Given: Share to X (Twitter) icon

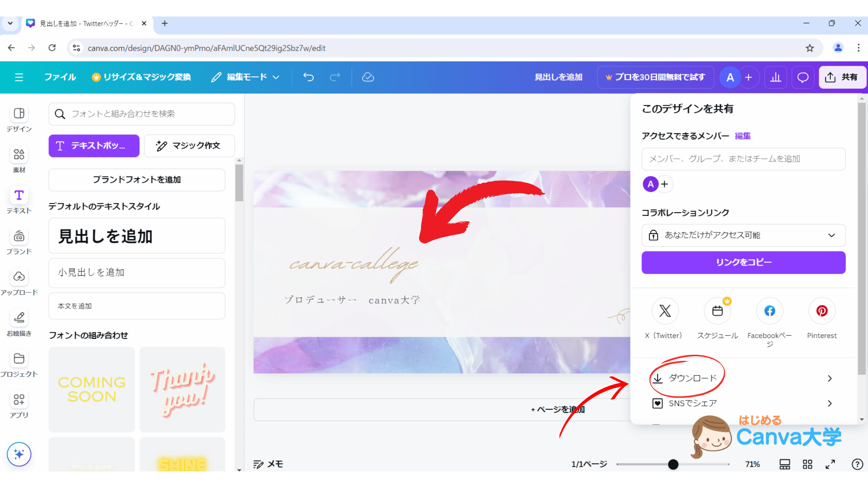Looking at the screenshot, I should pyautogui.click(x=665, y=311).
